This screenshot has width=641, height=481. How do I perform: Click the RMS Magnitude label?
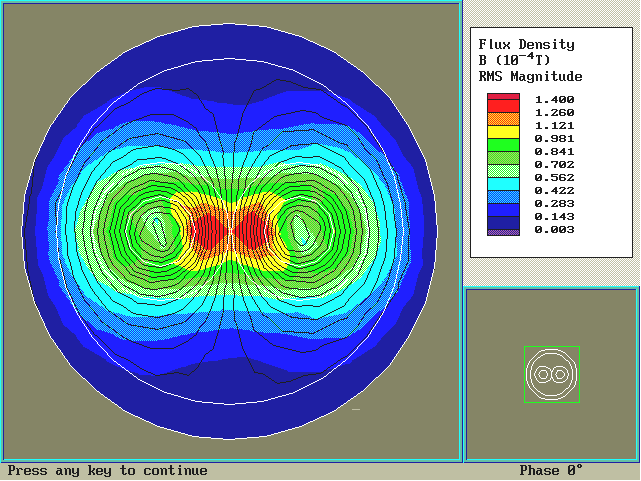pyautogui.click(x=530, y=76)
